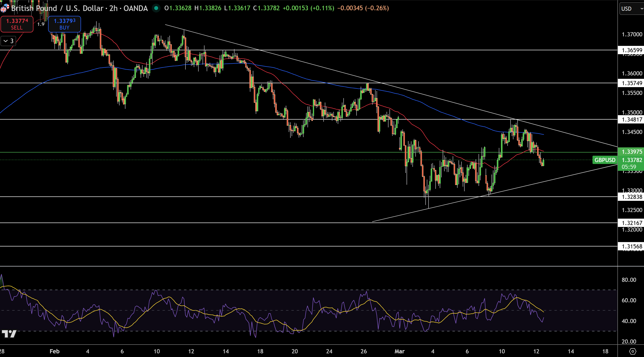Select the 1.32167 horizontal line price label
644x357 pixels.
(x=631, y=223)
